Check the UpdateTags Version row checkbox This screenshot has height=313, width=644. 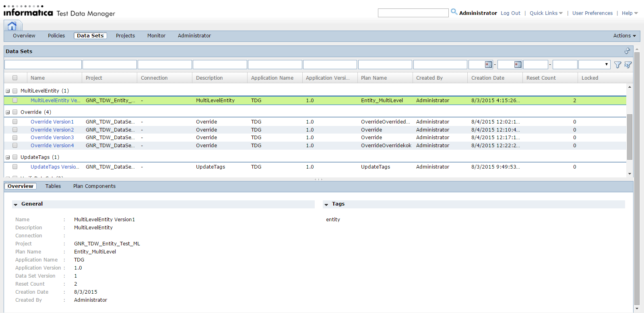(15, 167)
